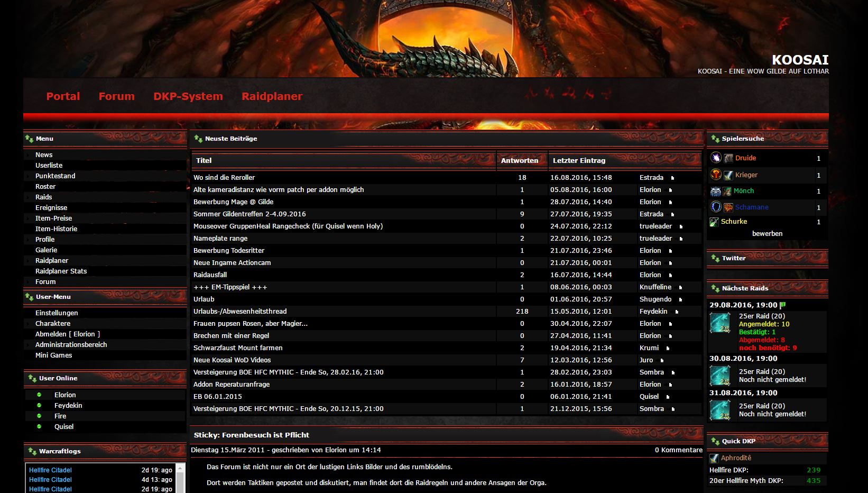Open Charaktere in user menu
This screenshot has width=868, height=493.
pos(53,324)
